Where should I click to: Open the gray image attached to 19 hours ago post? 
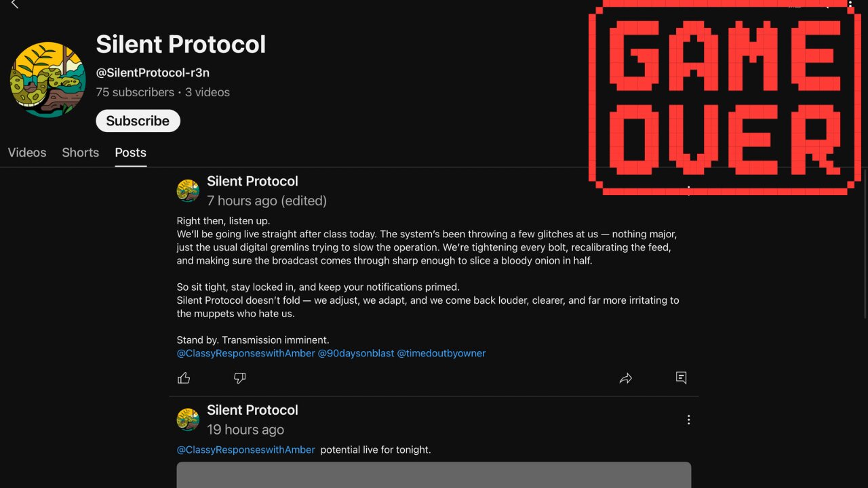tap(434, 474)
